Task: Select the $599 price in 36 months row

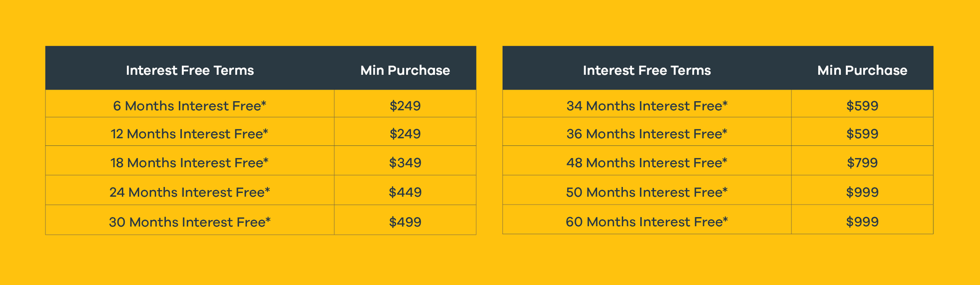Action: click(862, 134)
